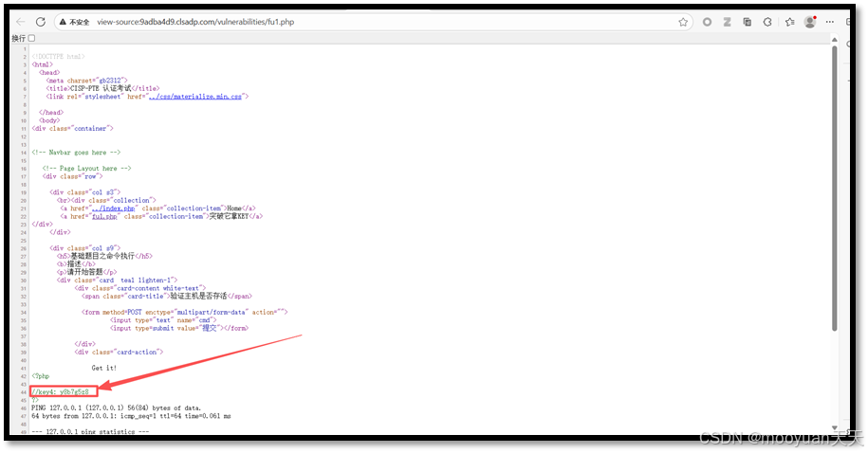Viewport: 868px width, 453px height.
Task: Click the 'input type=submit' source line
Action: pyautogui.click(x=179, y=328)
